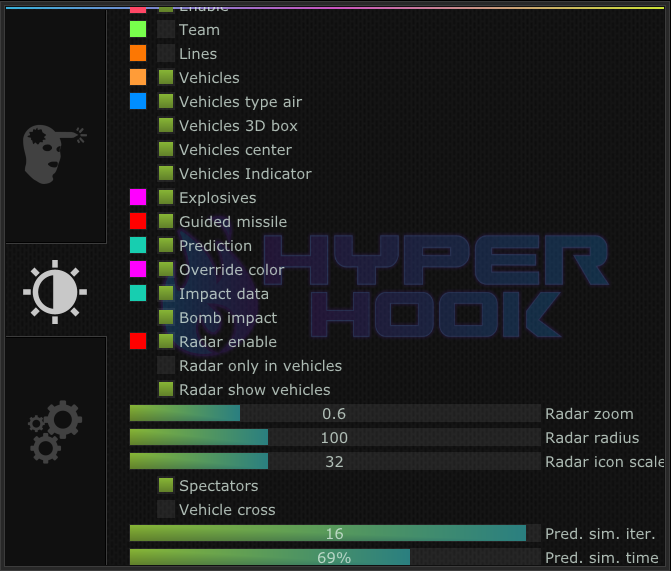Change the magenta Explosives color swatch
This screenshot has width=671, height=571.
138,198
